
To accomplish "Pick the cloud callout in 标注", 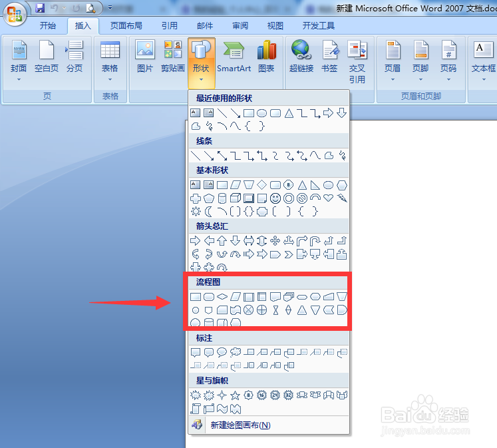I will click(x=235, y=352).
